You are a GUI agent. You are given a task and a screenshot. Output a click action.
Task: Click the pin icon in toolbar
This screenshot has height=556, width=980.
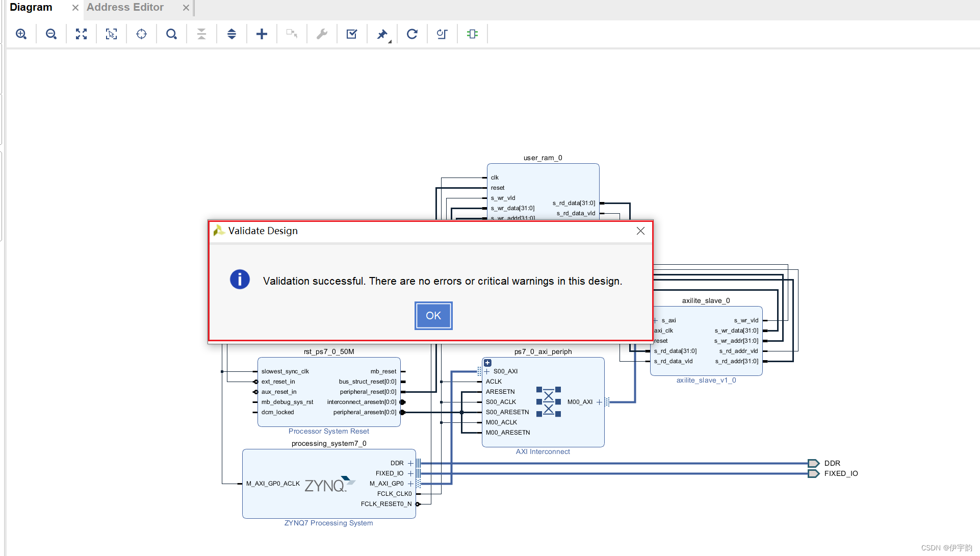tap(382, 34)
